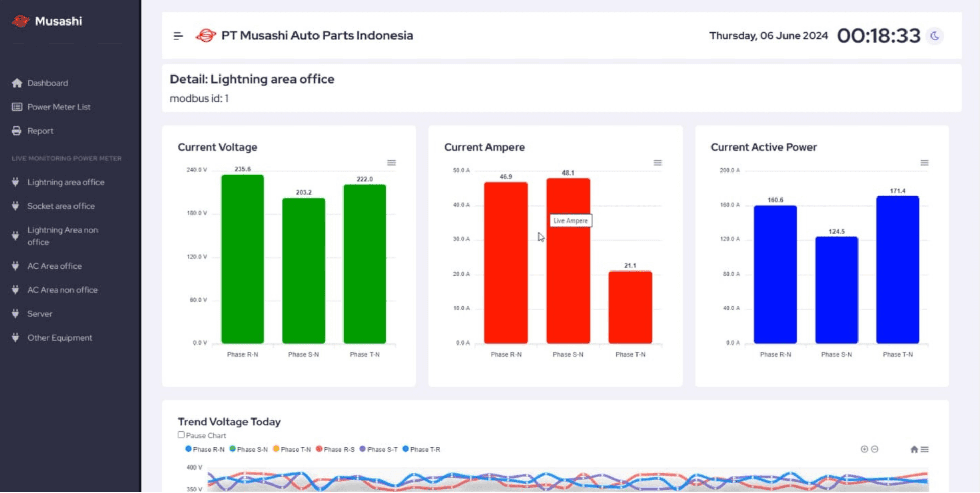The image size is (980, 493).
Task: Click the green Phase S-N voltage bar
Action: pos(304,271)
